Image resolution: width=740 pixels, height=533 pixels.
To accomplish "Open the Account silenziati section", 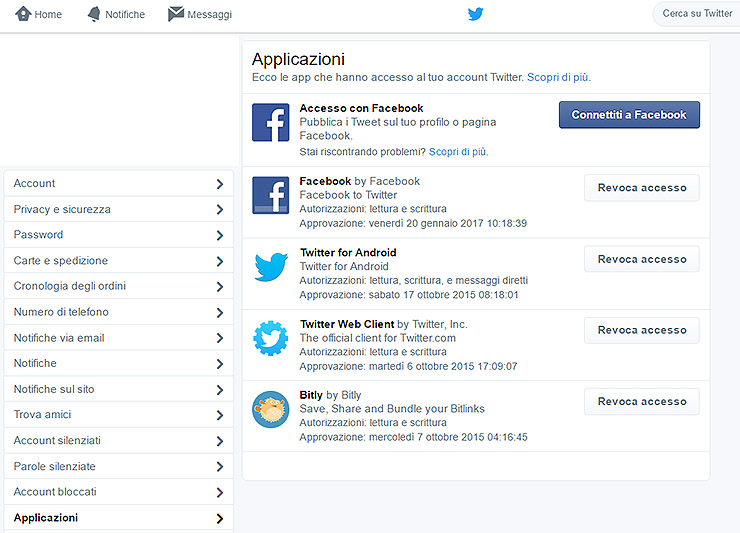I will pos(57,441).
